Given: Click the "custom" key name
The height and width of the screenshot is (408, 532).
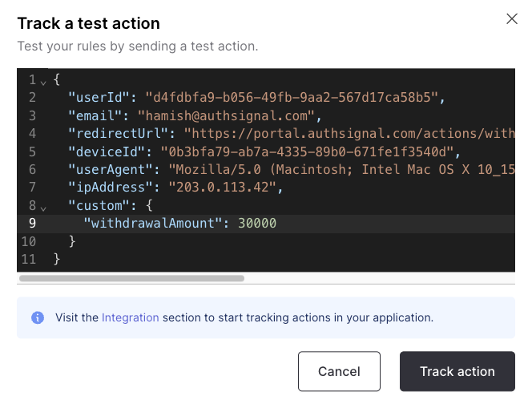Looking at the screenshot, I should 99,206.
